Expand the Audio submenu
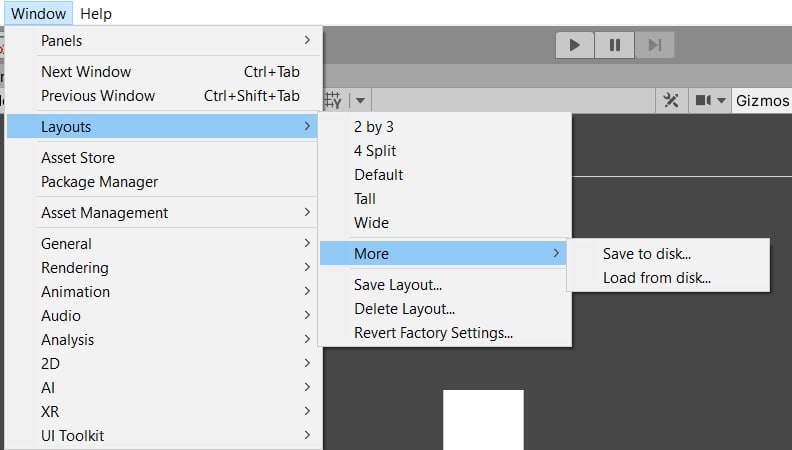Screen dimensions: 792x450 coord(164,315)
